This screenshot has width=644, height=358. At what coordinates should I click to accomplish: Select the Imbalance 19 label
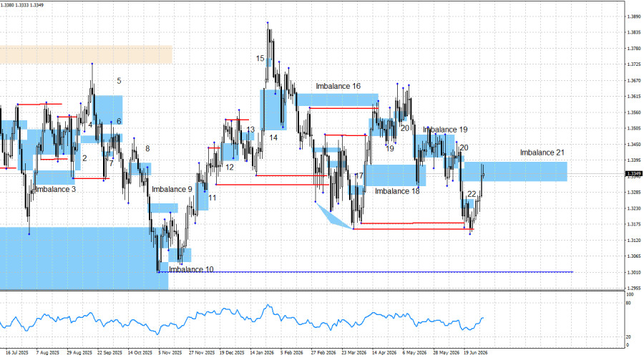click(x=445, y=130)
